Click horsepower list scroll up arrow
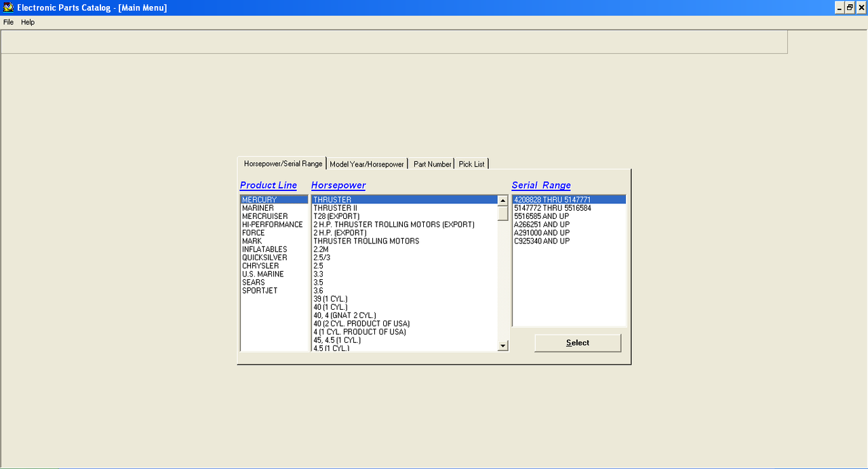 point(502,201)
